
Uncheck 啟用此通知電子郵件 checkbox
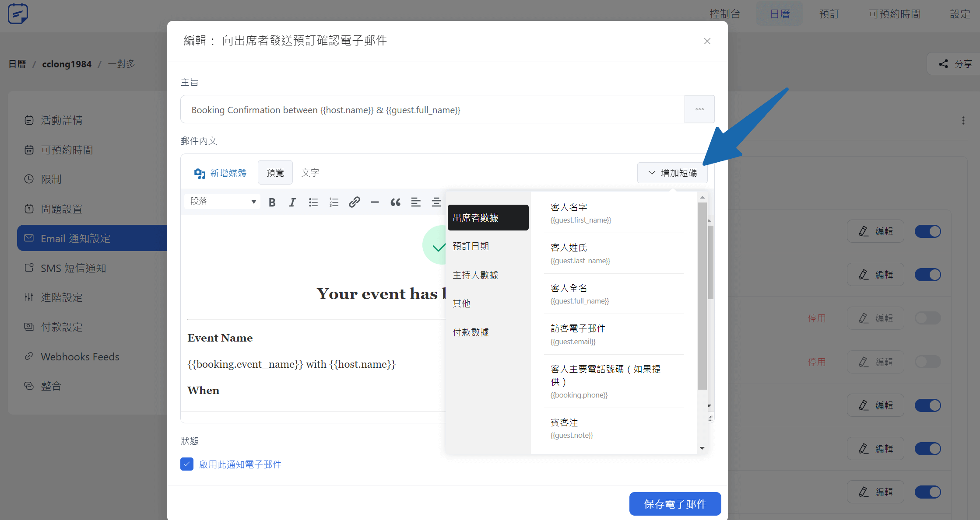coord(187,464)
